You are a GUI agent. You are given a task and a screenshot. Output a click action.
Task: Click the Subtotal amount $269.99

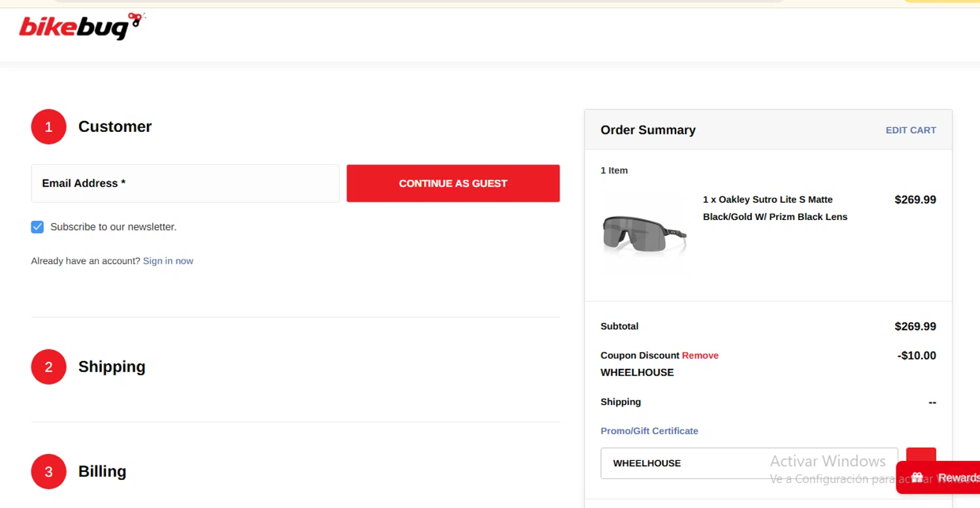pyautogui.click(x=915, y=326)
